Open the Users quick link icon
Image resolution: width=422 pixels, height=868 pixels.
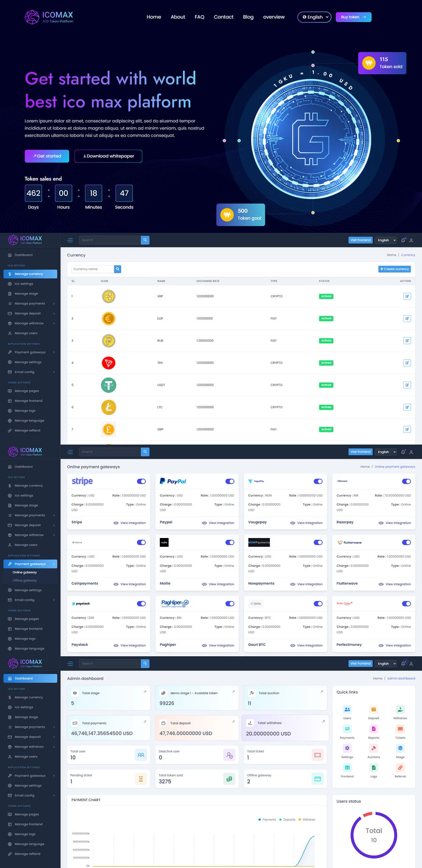347,710
